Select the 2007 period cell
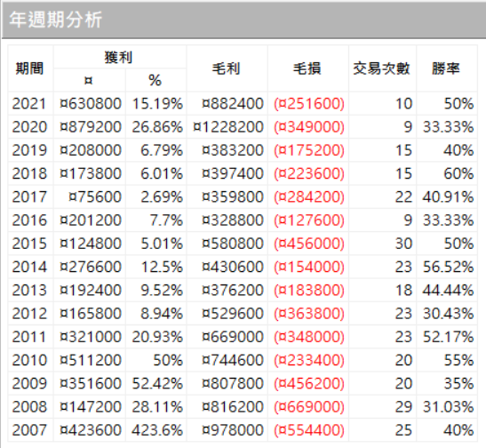This screenshot has width=486, height=448. (x=29, y=430)
